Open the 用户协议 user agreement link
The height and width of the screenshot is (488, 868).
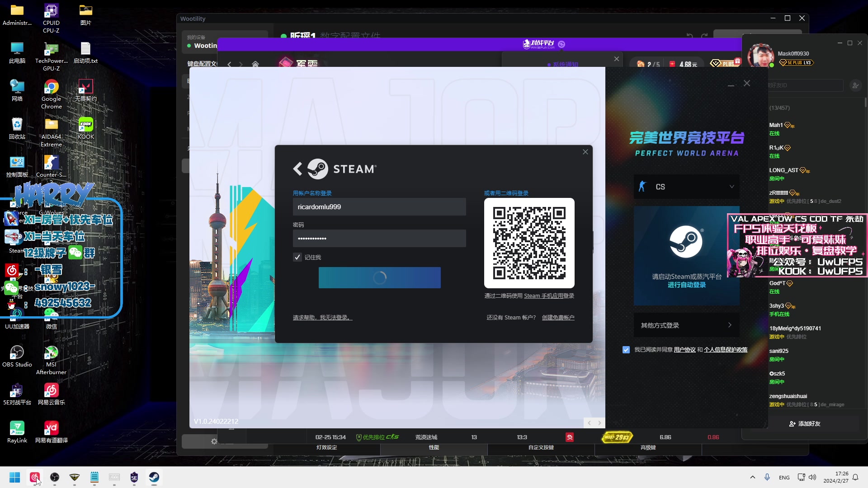point(685,350)
